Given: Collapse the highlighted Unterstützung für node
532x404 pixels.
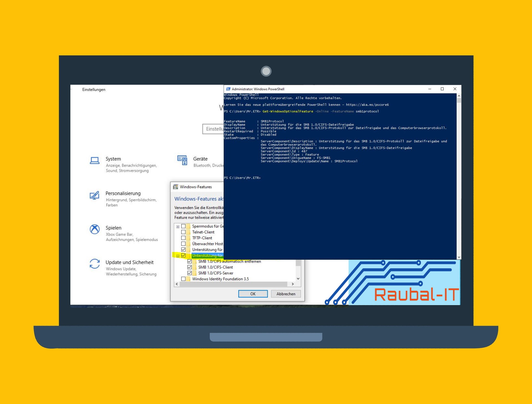Looking at the screenshot, I should [x=178, y=256].
